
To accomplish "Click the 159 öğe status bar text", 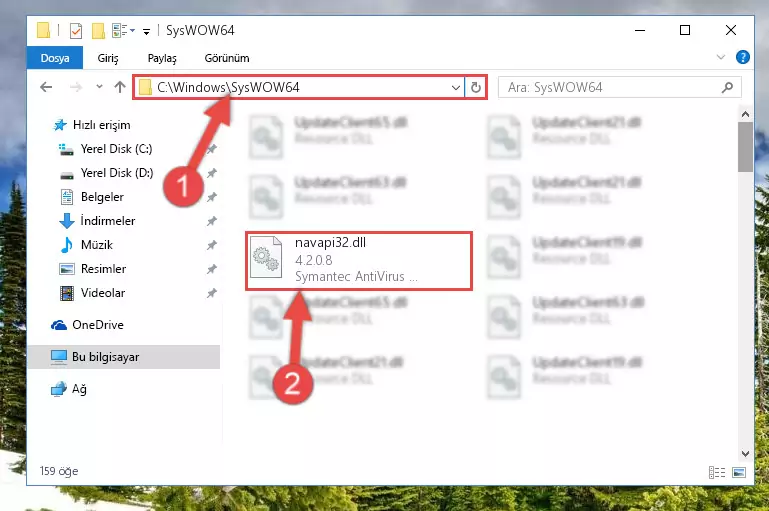I will coord(59,471).
